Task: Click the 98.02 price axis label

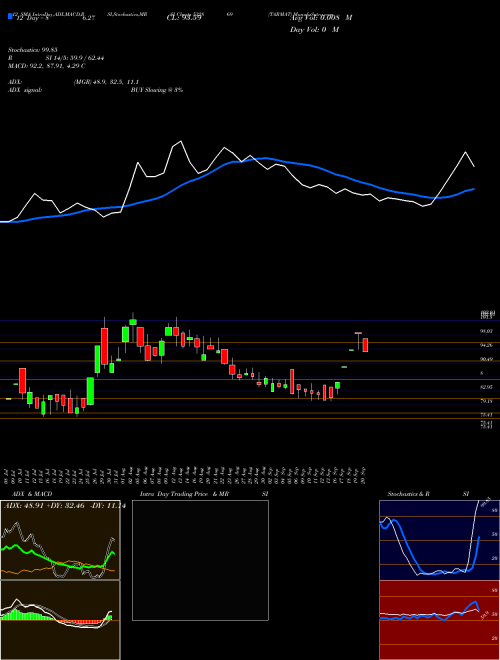Action: 488,331
